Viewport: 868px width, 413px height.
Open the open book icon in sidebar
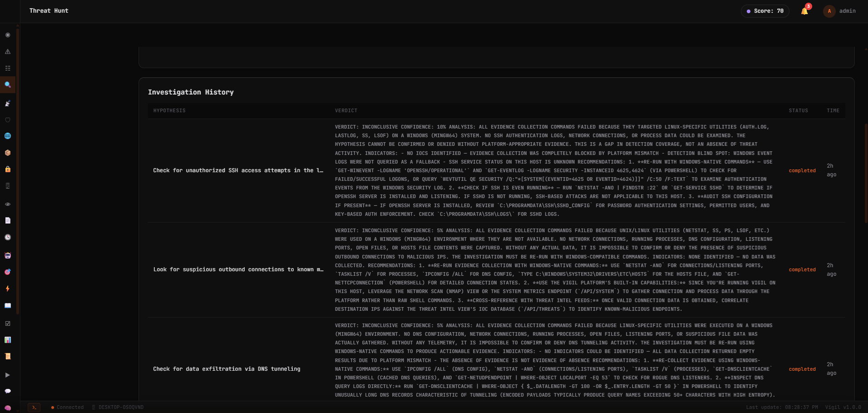point(8,305)
